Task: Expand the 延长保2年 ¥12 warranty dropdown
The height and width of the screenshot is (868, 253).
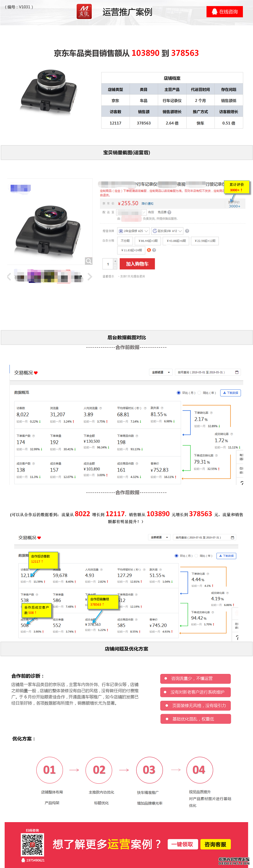Action: click(167, 231)
